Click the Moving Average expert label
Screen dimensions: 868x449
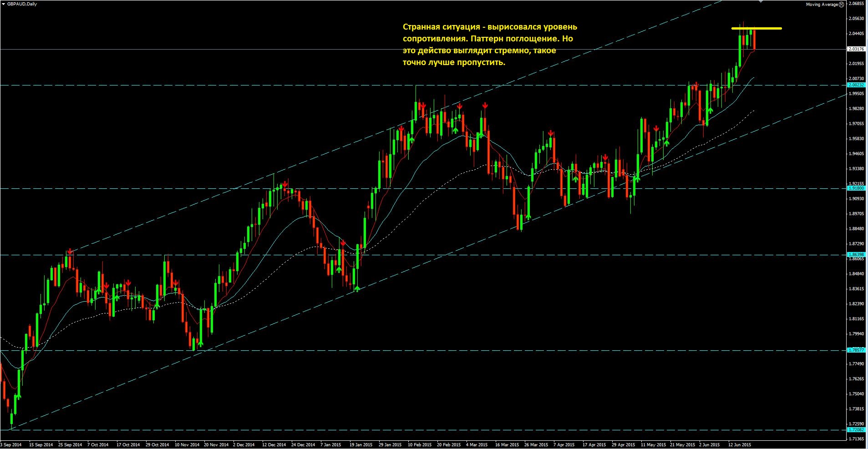point(822,5)
